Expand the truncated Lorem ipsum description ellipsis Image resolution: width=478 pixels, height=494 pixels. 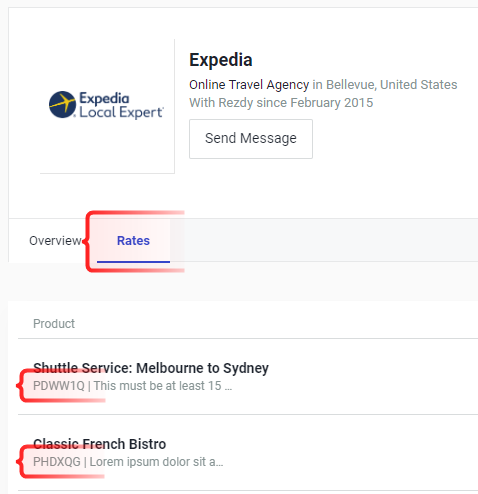[x=219, y=464]
